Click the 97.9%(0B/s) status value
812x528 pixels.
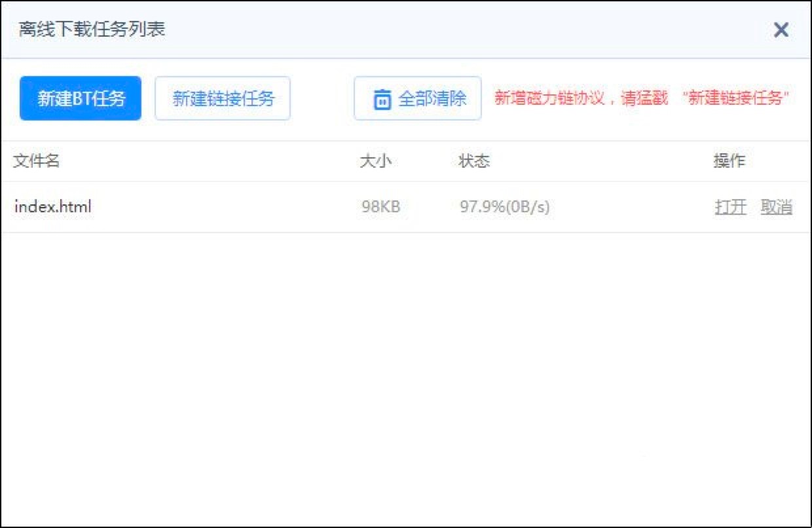[505, 207]
